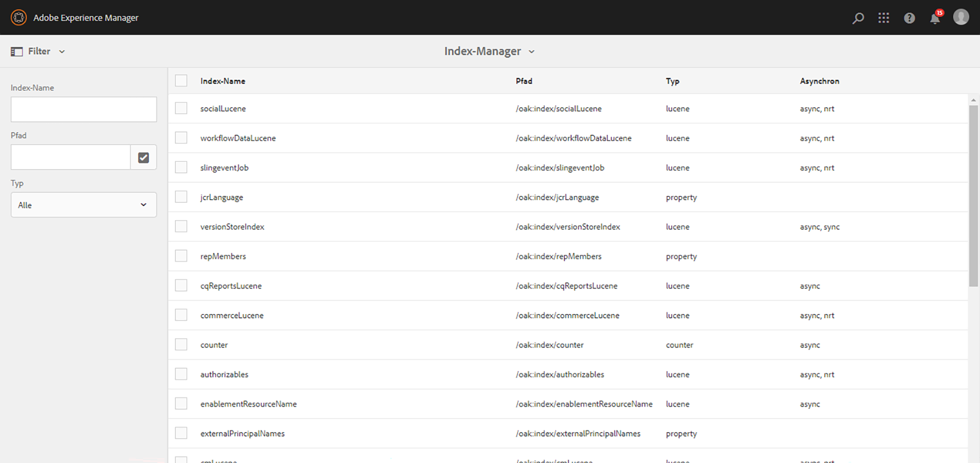Select the socialLucene row checkbox

point(181,108)
